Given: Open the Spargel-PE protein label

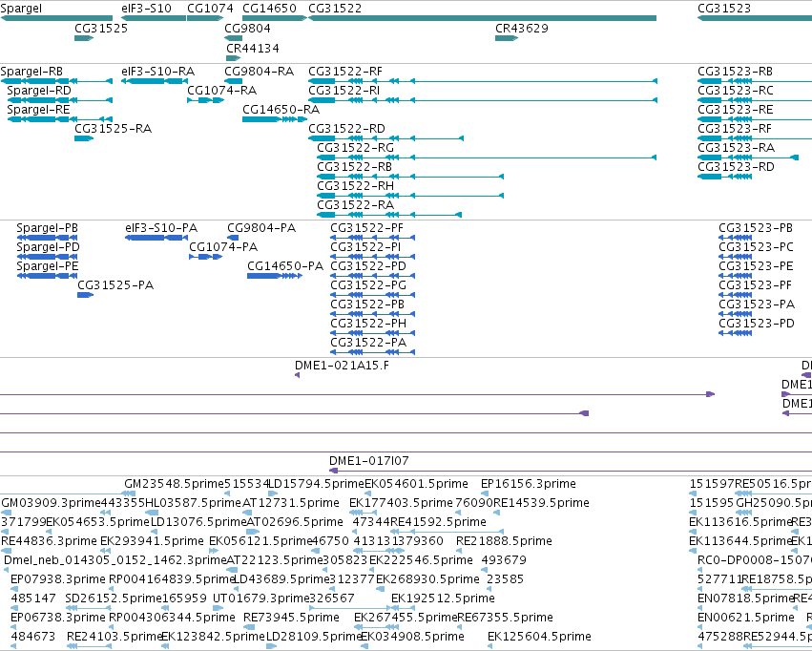Looking at the screenshot, I should (47, 266).
